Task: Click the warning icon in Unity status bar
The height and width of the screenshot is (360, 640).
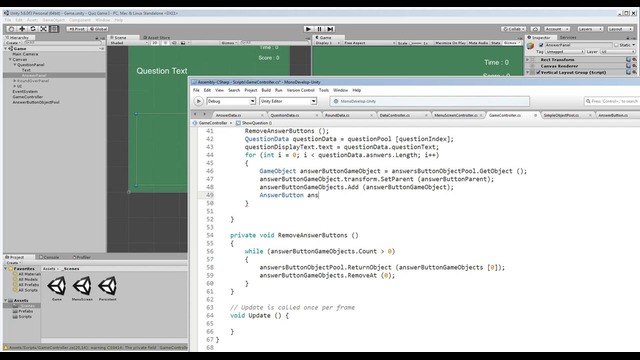Action: pos(6,348)
